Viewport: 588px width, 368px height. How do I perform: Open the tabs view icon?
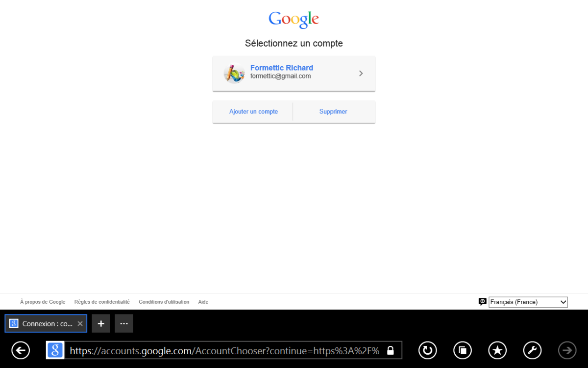(463, 350)
